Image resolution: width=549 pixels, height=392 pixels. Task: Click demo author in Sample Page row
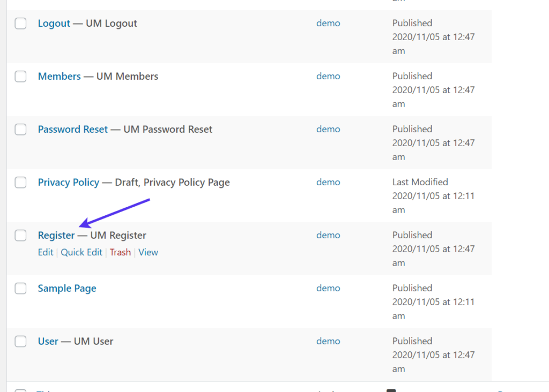pyautogui.click(x=328, y=288)
